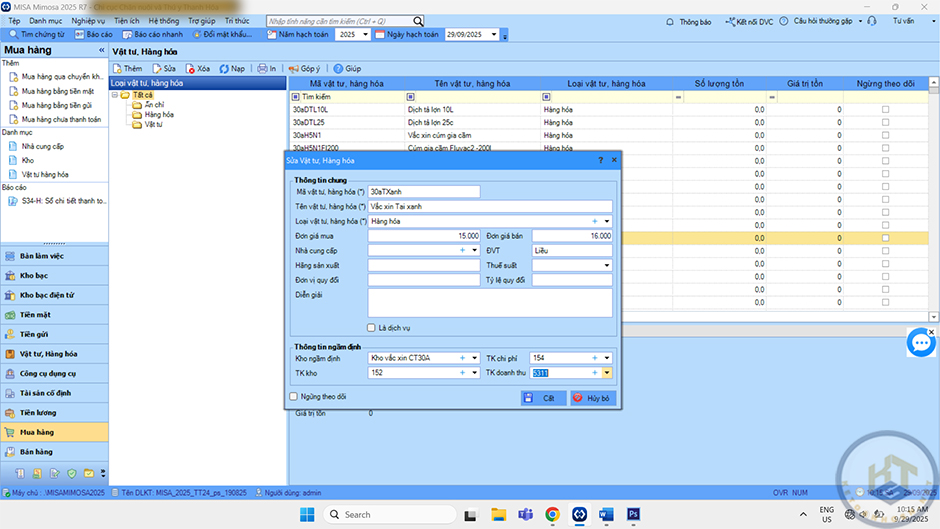Toggle Ngừng theo dõi checkbox for row 30aDTL10L
The height and width of the screenshot is (529, 940).
click(x=884, y=109)
